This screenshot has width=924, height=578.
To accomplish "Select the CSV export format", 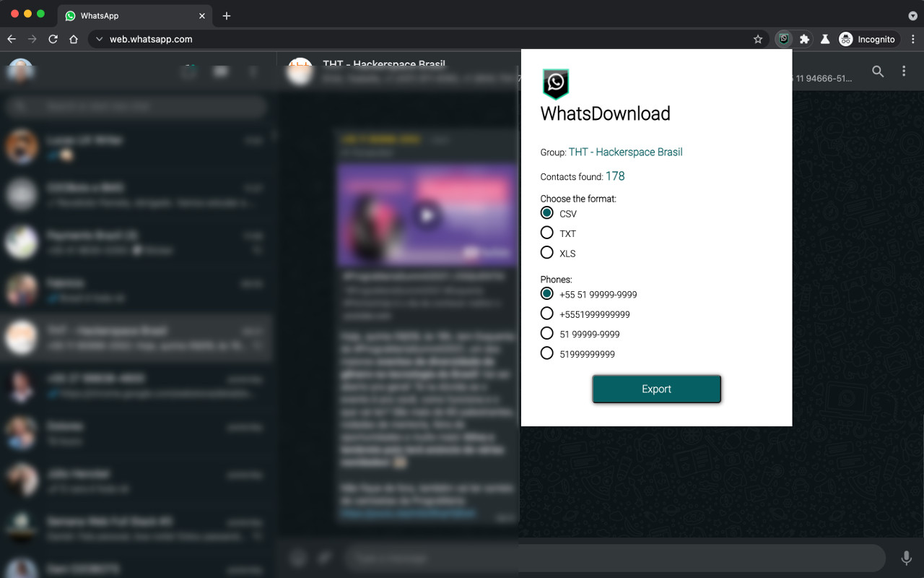I will 546,212.
